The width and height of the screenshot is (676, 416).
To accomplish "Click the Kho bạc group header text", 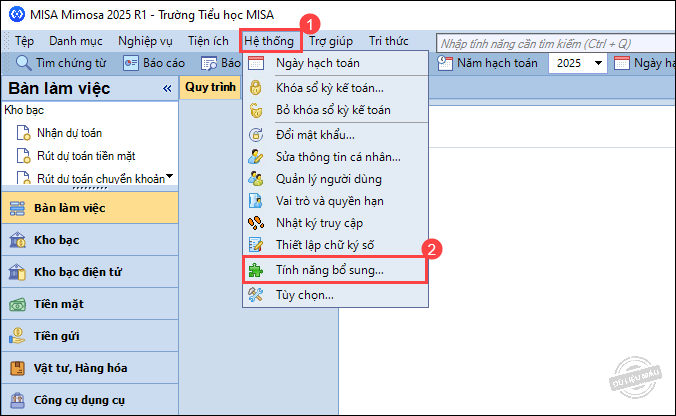I will click(x=24, y=110).
